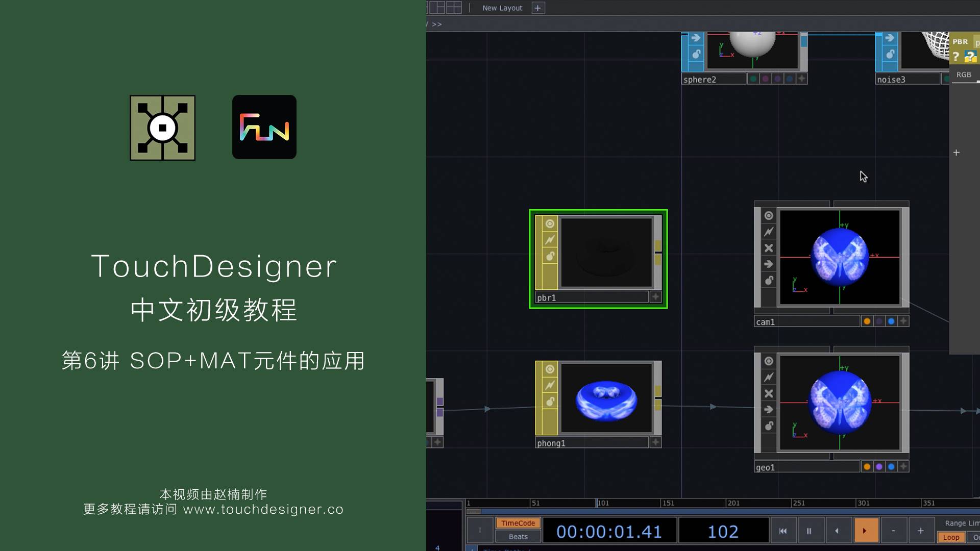Toggle the bypass X flag on cam1
Viewport: 980px width, 551px height.
pyautogui.click(x=769, y=248)
